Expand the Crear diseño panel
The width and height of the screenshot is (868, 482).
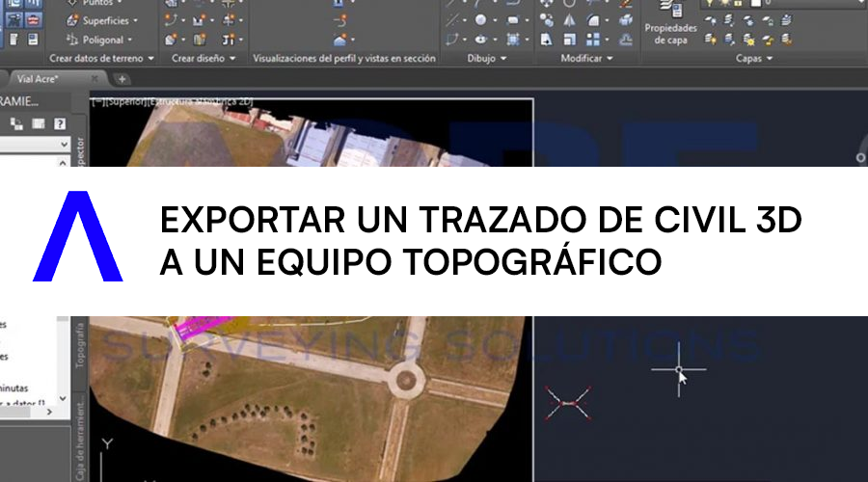tap(203, 58)
